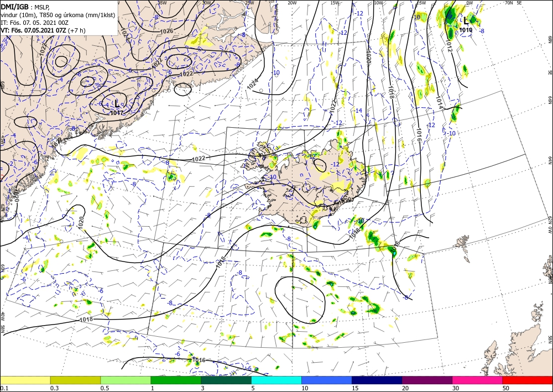This screenshot has width=553, height=392.
Task: Click the legend scale value 15
Action: pos(356,388)
